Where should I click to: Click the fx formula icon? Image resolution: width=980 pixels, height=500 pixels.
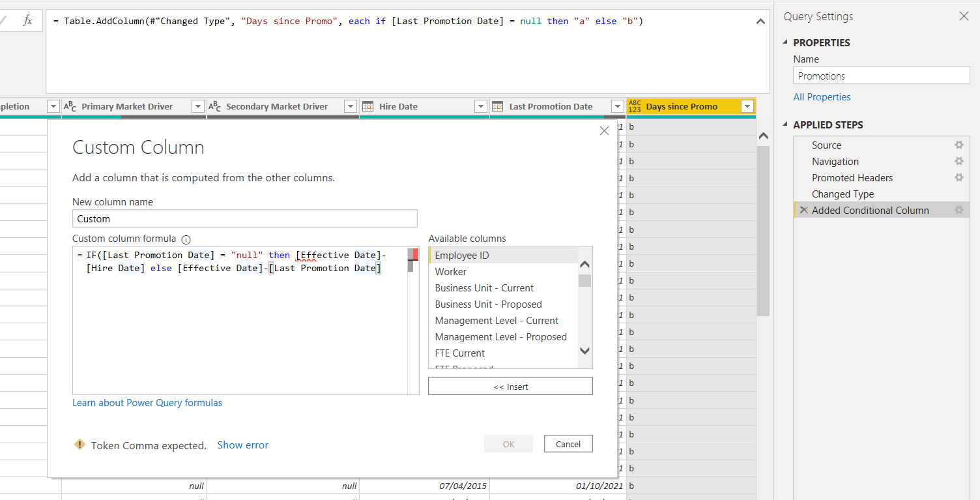[x=27, y=21]
